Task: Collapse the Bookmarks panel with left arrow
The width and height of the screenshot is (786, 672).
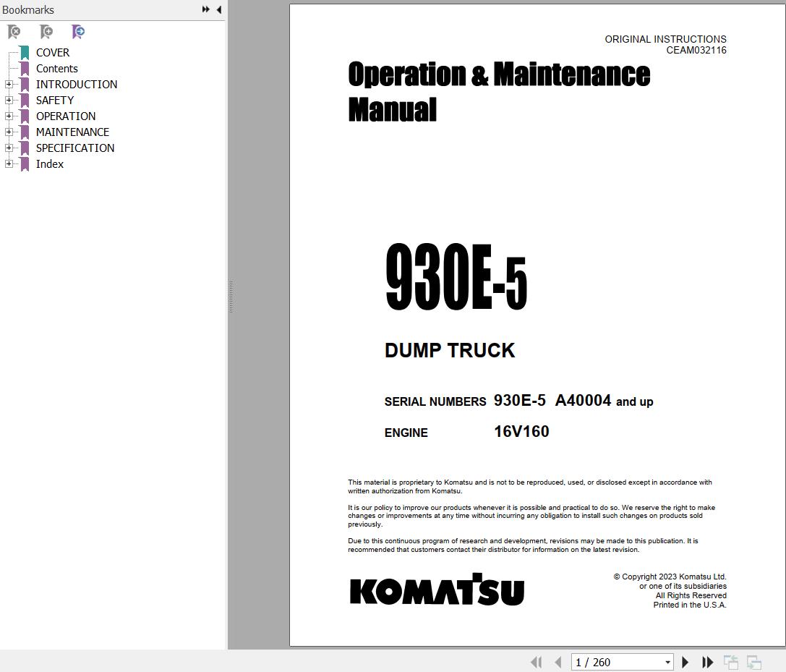Action: [x=218, y=9]
